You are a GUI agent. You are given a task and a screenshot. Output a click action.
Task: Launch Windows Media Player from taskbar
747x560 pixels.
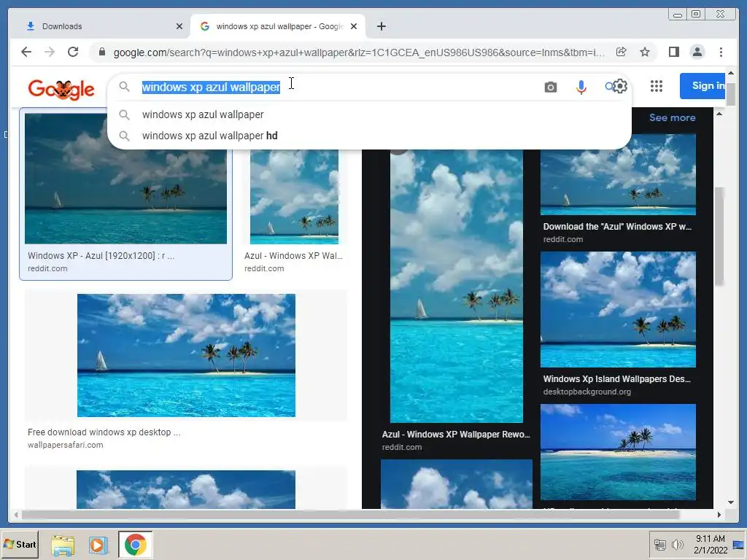tap(98, 545)
